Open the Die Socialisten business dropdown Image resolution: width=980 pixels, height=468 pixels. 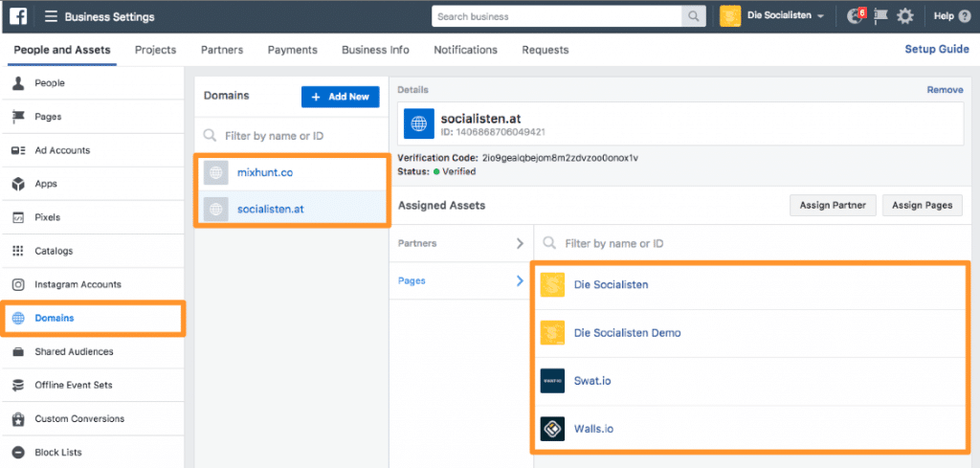[x=785, y=16]
